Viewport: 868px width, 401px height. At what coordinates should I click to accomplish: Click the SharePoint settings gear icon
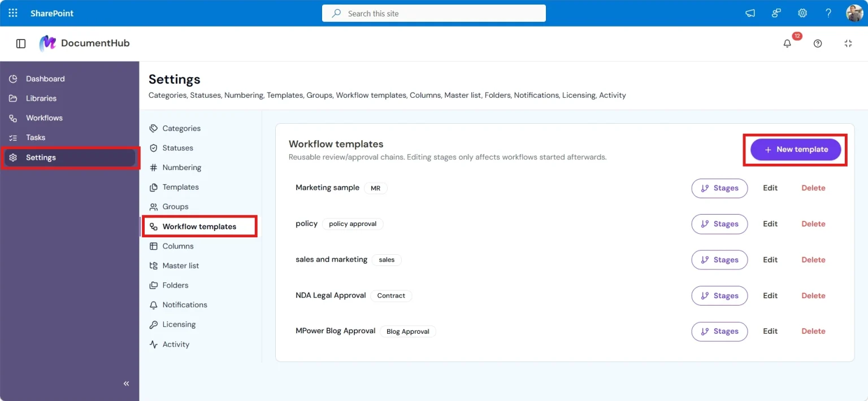coord(802,13)
